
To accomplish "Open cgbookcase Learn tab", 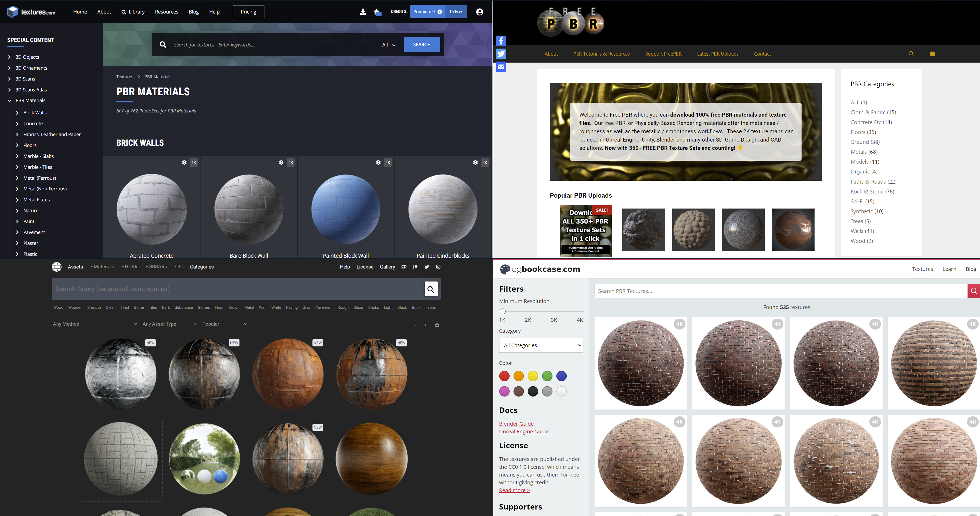I will click(949, 269).
